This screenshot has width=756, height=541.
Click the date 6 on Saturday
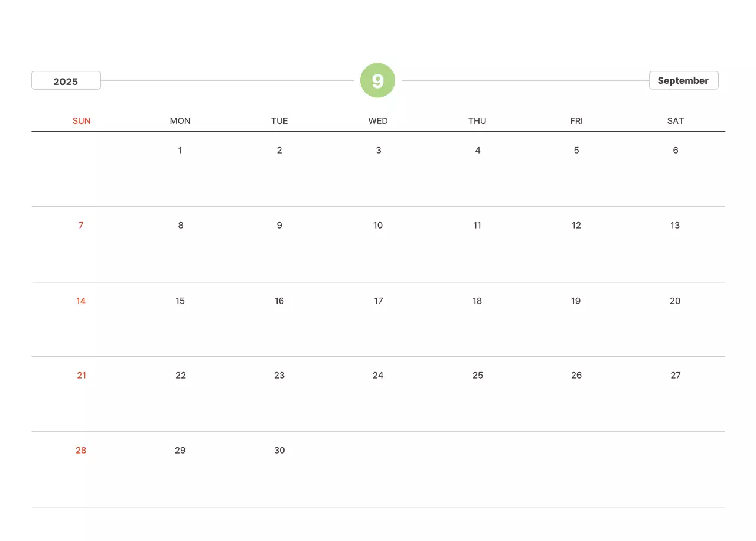point(676,151)
